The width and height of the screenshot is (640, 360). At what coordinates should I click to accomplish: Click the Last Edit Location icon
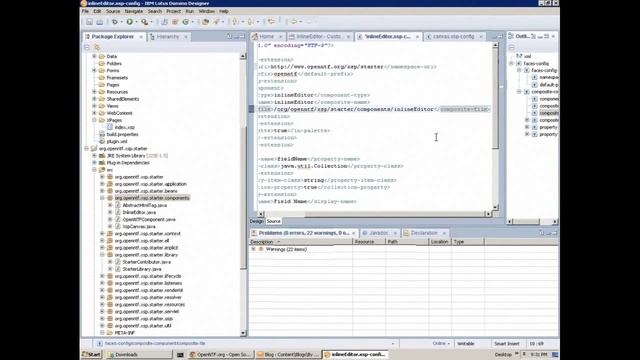[x=271, y=22]
